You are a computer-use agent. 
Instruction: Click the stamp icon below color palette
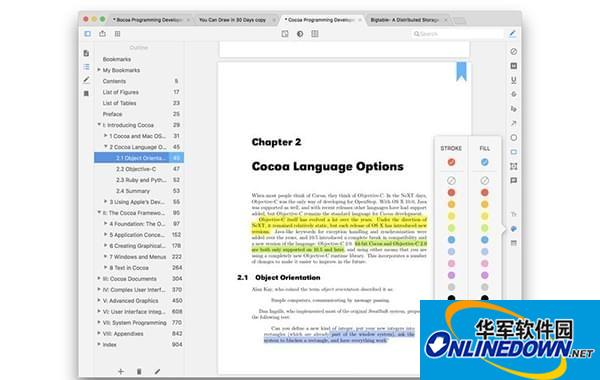[514, 243]
